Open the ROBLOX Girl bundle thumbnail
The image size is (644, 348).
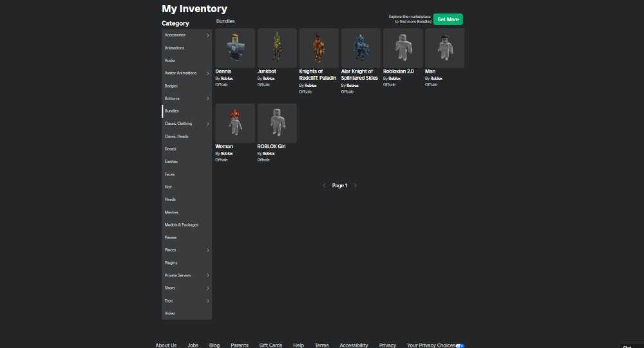click(277, 123)
